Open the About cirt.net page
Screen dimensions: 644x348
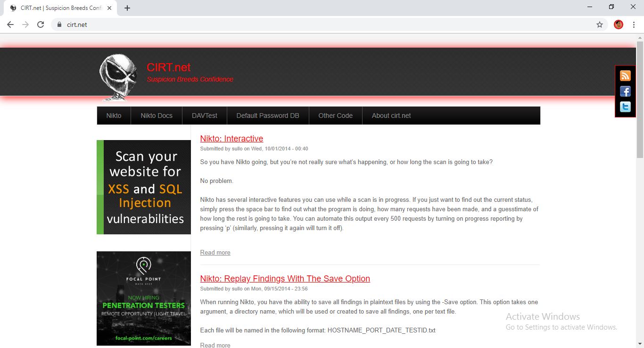391,115
